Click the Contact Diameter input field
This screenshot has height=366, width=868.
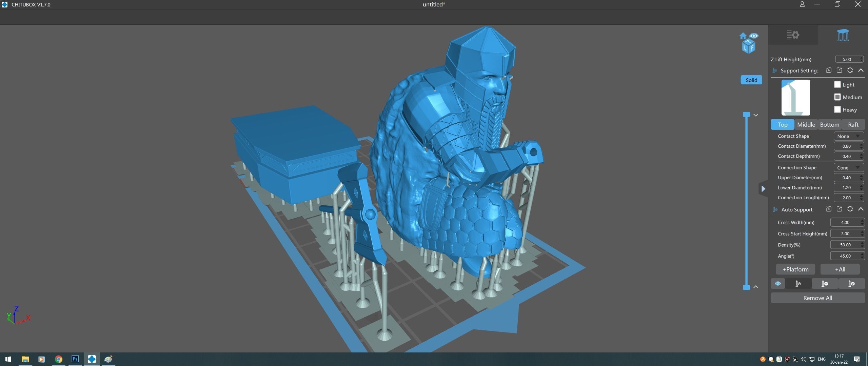[x=848, y=146]
